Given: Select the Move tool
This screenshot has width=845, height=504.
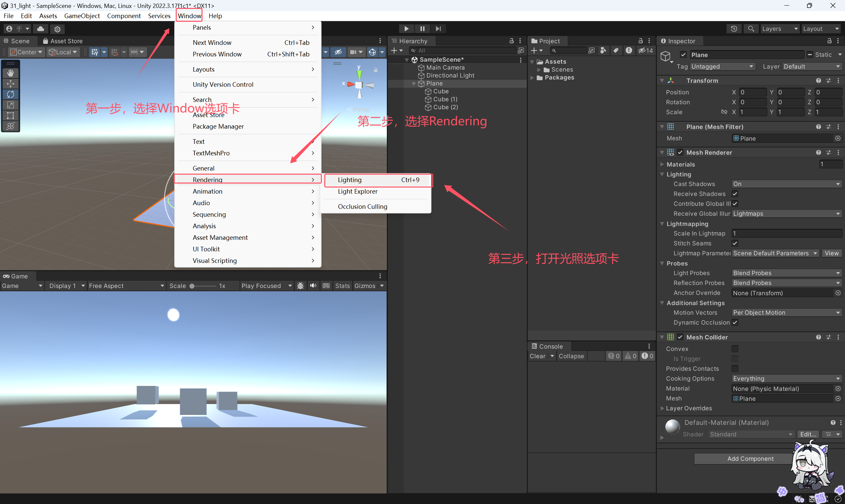Looking at the screenshot, I should (x=11, y=83).
